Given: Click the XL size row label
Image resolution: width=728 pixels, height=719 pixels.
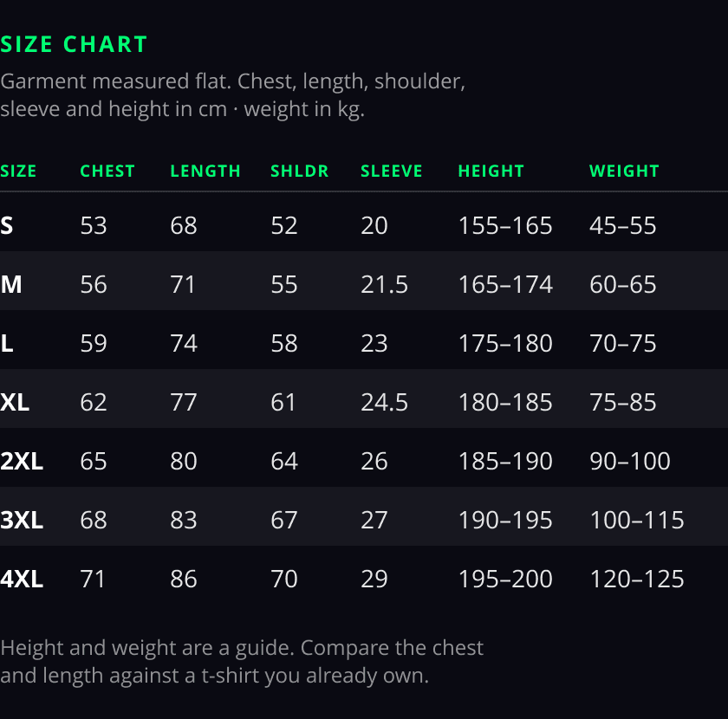Looking at the screenshot, I should pyautogui.click(x=15, y=402).
